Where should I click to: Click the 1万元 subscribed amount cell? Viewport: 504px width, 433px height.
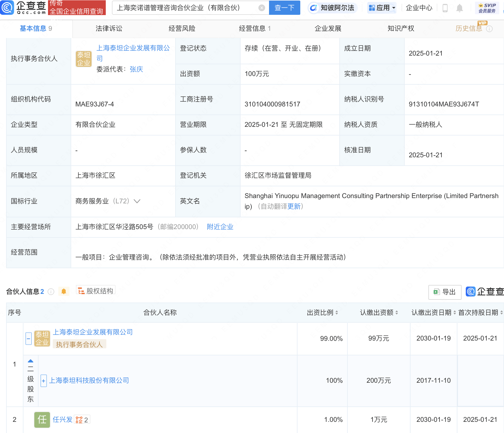coord(379,420)
